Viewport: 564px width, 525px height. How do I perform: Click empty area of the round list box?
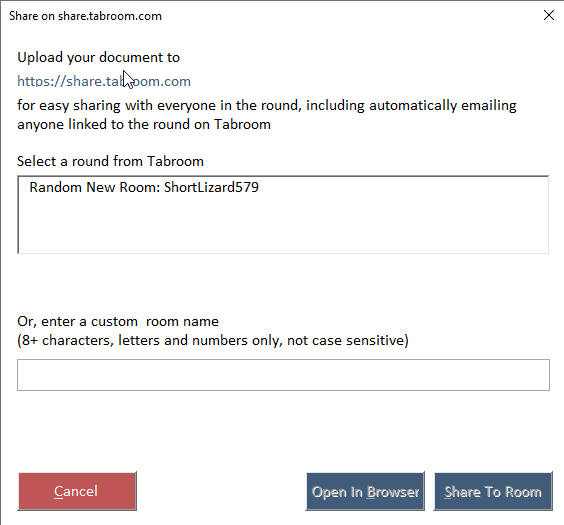tap(283, 225)
